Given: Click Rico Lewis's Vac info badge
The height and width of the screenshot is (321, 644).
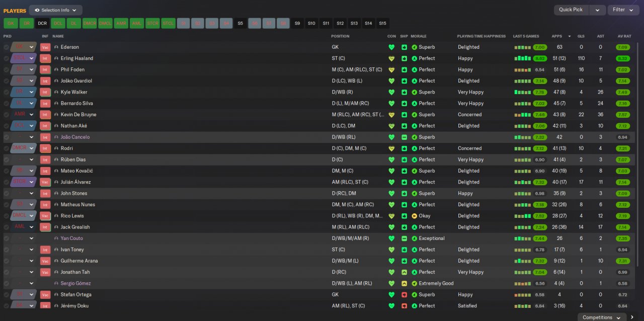Looking at the screenshot, I should [x=45, y=216].
